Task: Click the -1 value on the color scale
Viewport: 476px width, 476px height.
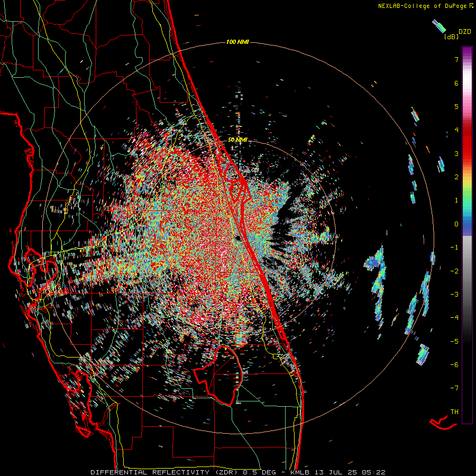Action: [x=454, y=248]
